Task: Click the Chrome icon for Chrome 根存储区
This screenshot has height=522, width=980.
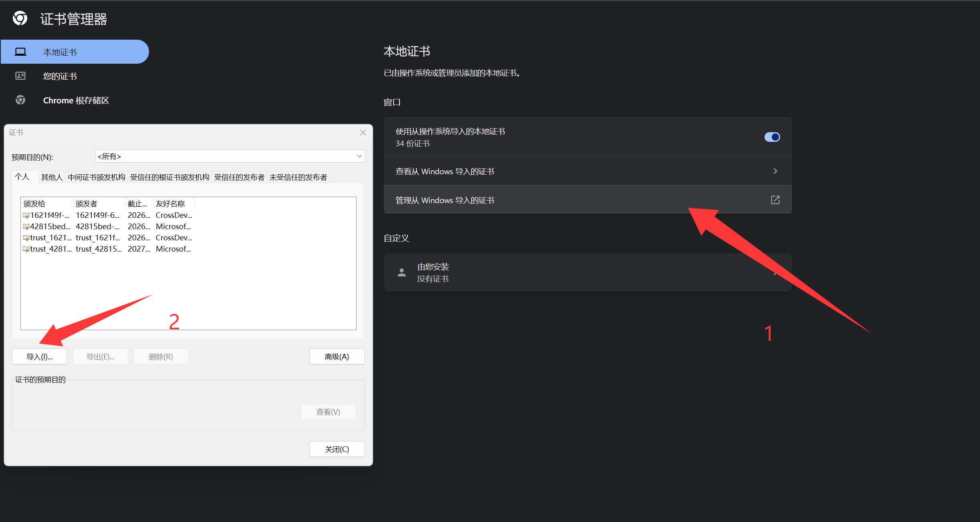Action: point(20,100)
